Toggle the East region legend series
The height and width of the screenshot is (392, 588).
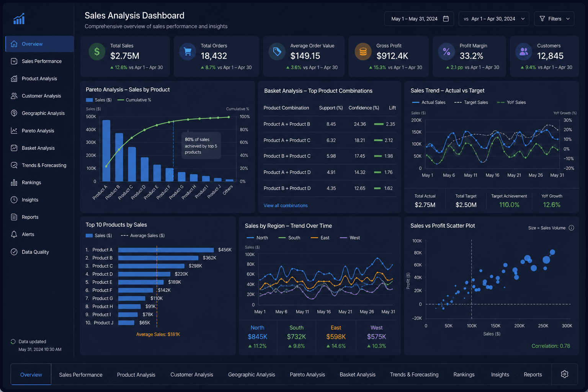coord(320,238)
